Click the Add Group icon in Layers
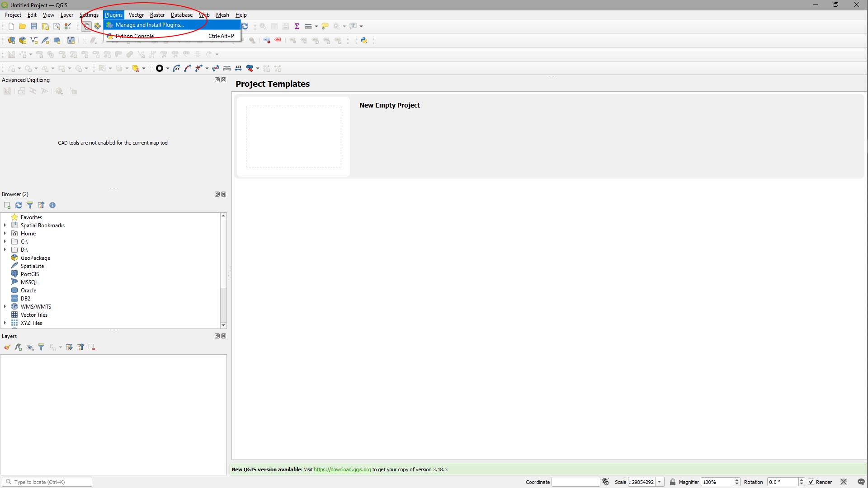This screenshot has width=868, height=488. click(19, 347)
